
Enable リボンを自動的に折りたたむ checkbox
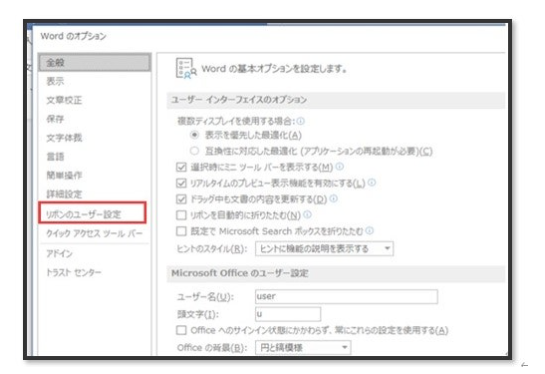[x=181, y=215]
